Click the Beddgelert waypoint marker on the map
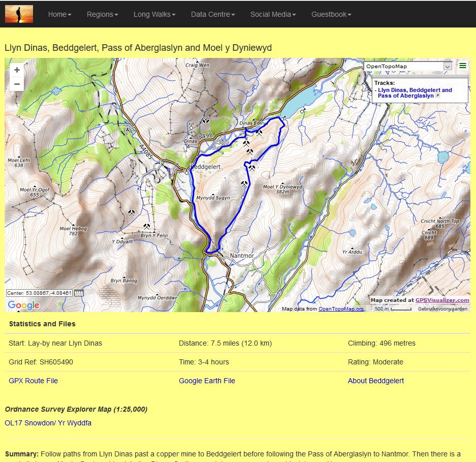 point(186,173)
